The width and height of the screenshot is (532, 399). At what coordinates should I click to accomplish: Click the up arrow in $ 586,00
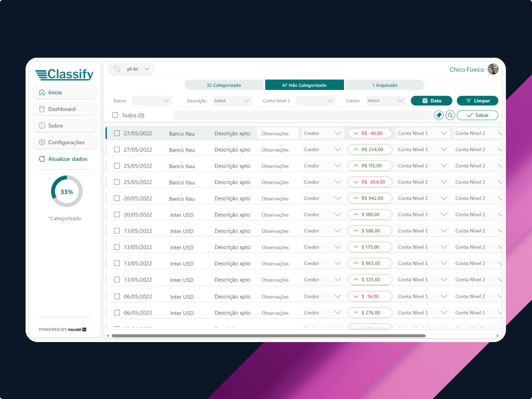tap(355, 231)
